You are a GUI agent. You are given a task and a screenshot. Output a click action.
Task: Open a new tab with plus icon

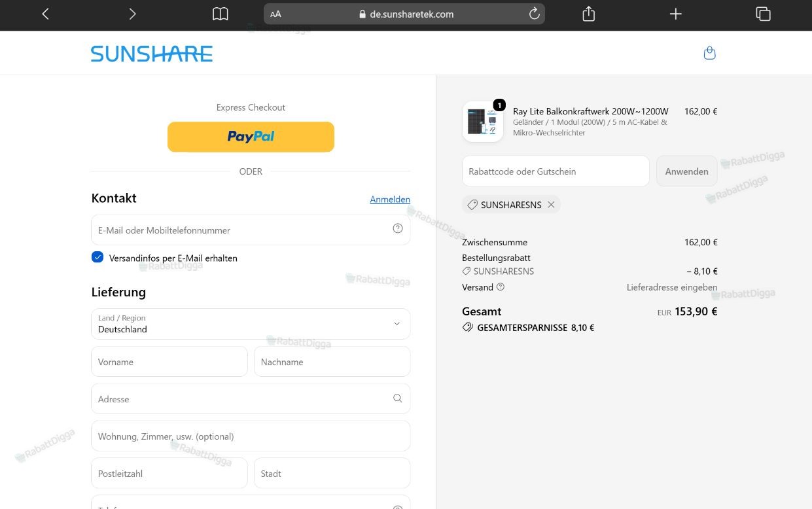676,14
